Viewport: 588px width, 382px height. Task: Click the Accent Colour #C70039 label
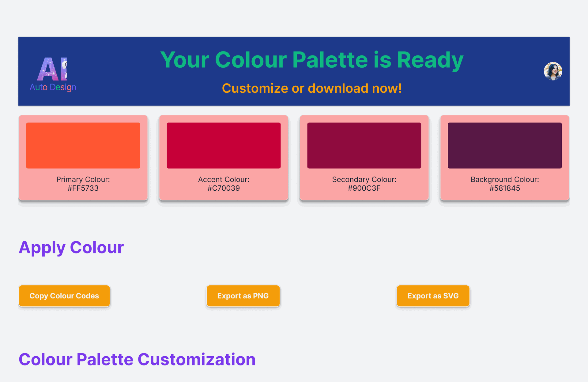224,184
